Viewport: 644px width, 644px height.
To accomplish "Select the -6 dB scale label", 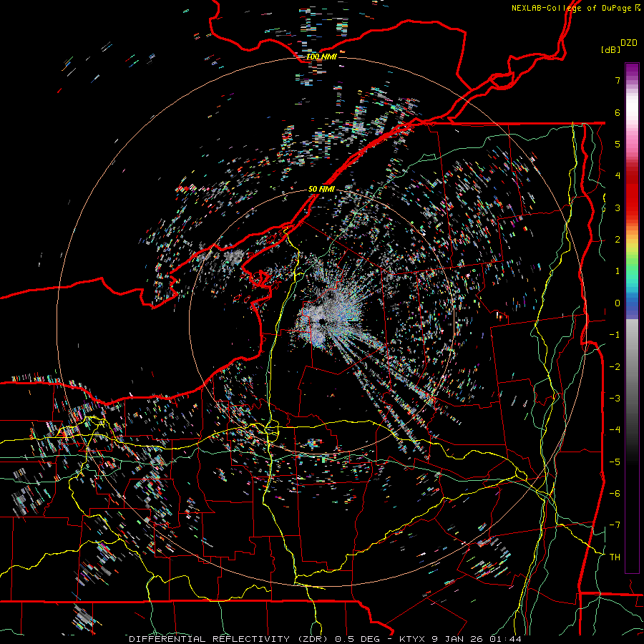I will [x=615, y=493].
